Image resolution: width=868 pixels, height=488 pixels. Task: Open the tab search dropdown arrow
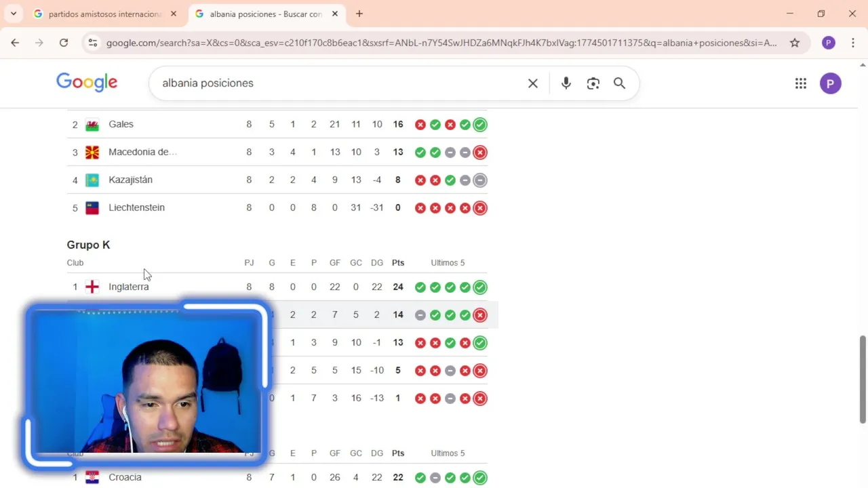[14, 14]
